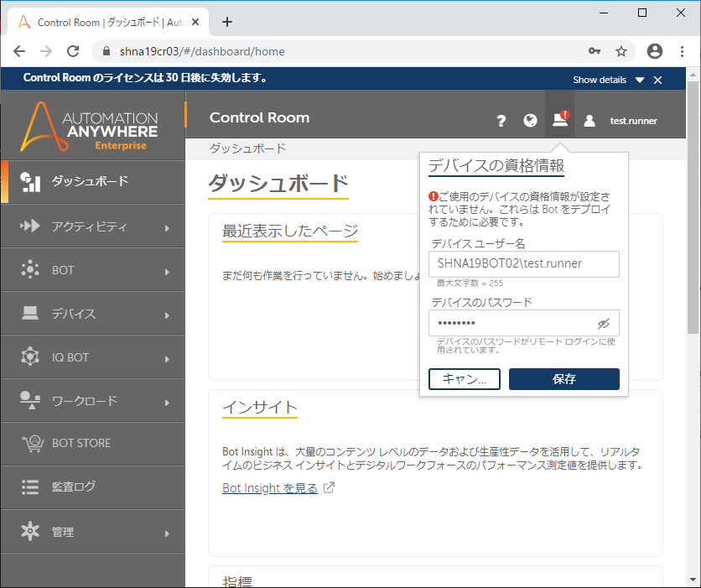Screen dimensions: 701x588
Task: Open the globe language selector icon
Action: click(530, 120)
